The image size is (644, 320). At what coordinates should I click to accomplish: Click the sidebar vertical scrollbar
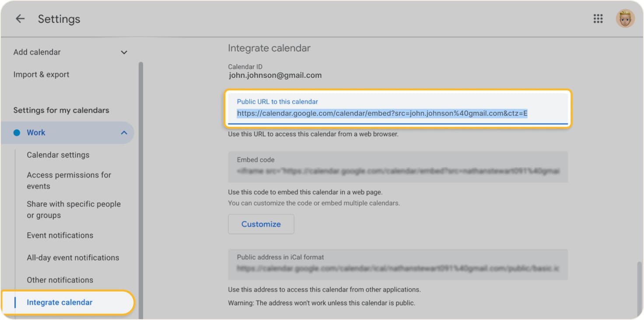[x=141, y=190]
